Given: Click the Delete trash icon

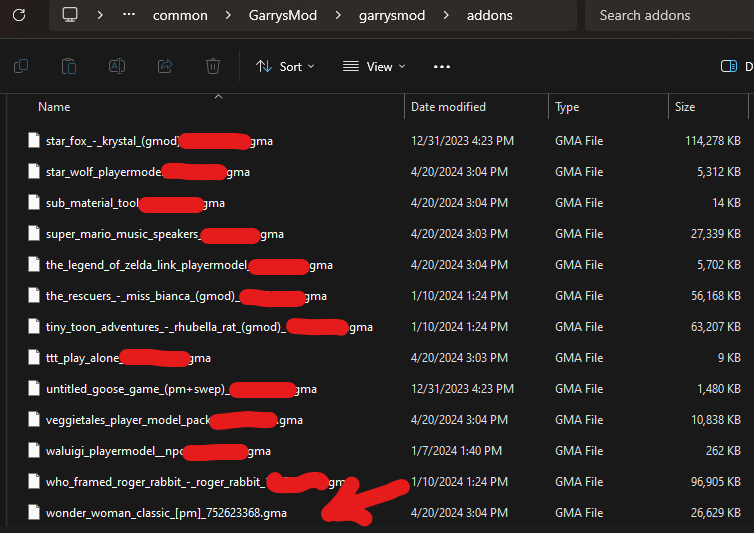Looking at the screenshot, I should point(213,66).
